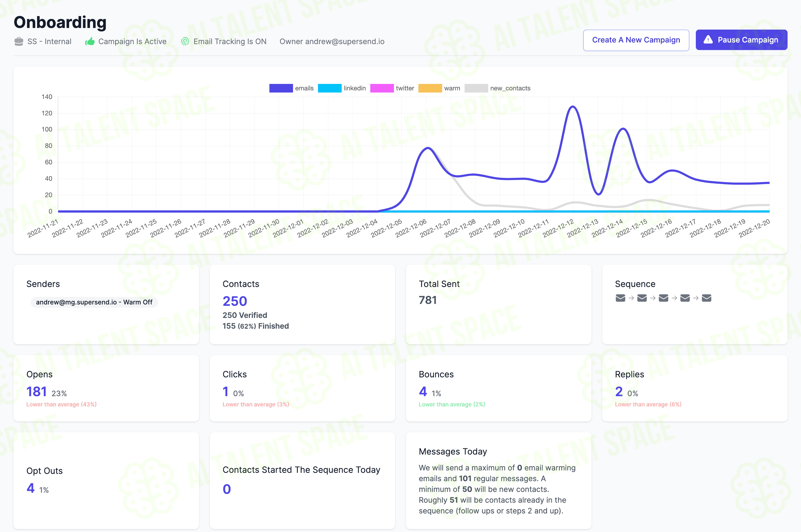
Task: Click the warning icon in Pause Campaign
Action: point(708,40)
